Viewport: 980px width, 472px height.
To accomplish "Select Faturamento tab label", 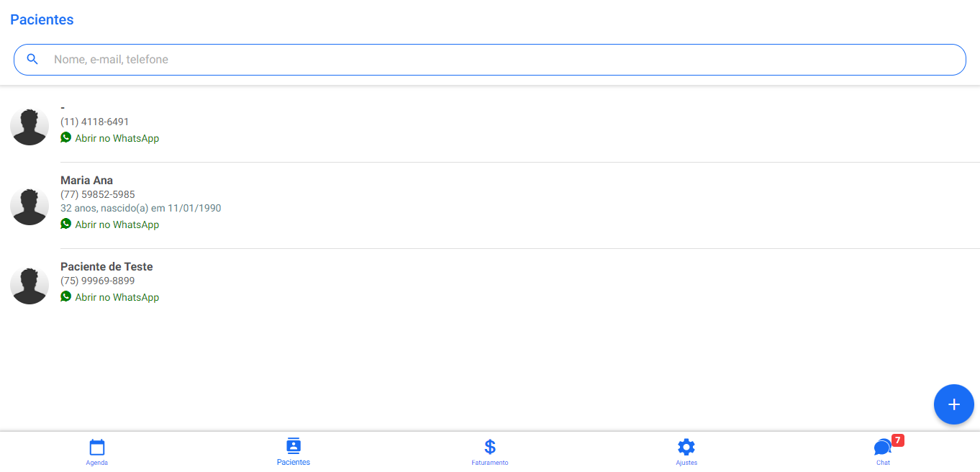I will click(490, 463).
